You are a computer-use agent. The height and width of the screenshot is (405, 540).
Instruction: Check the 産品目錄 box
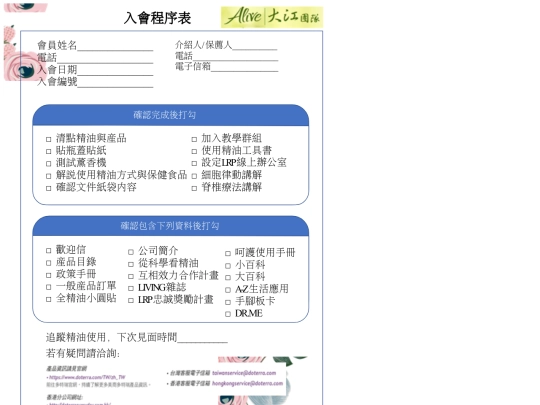49,263
